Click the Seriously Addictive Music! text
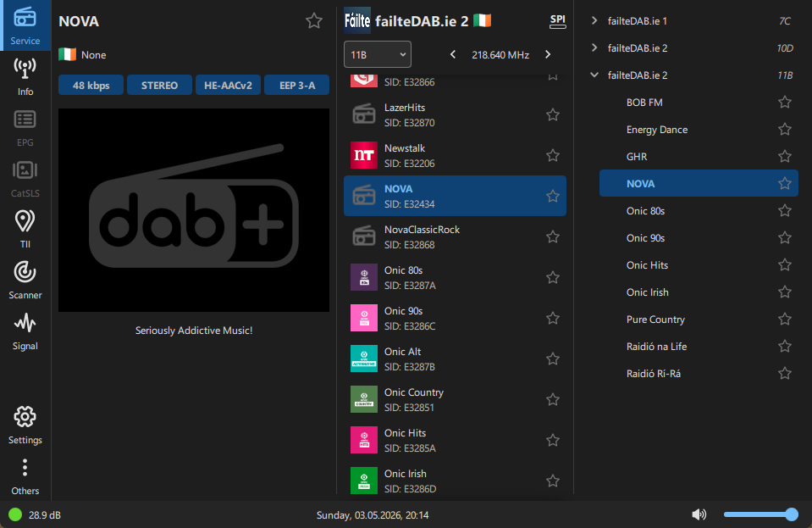This screenshot has width=812, height=528. (x=194, y=331)
